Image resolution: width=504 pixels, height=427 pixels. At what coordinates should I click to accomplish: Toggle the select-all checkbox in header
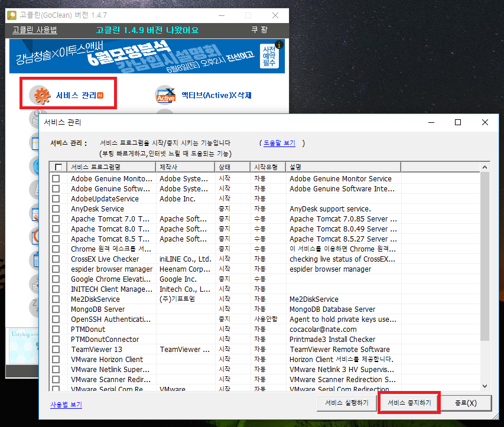tap(58, 167)
